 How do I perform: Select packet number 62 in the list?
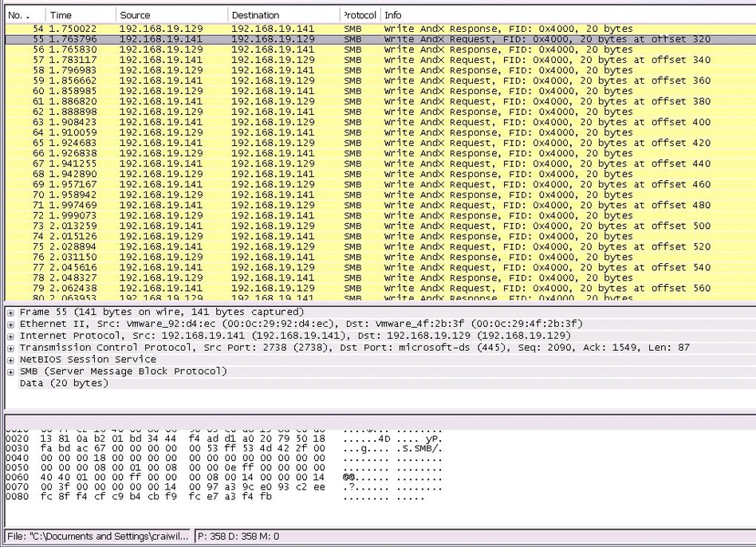pyautogui.click(x=380, y=112)
